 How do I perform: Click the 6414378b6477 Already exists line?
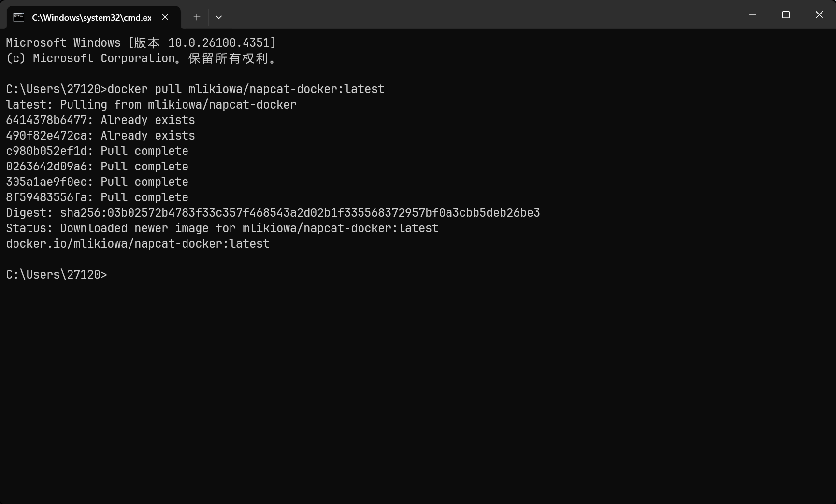(101, 120)
